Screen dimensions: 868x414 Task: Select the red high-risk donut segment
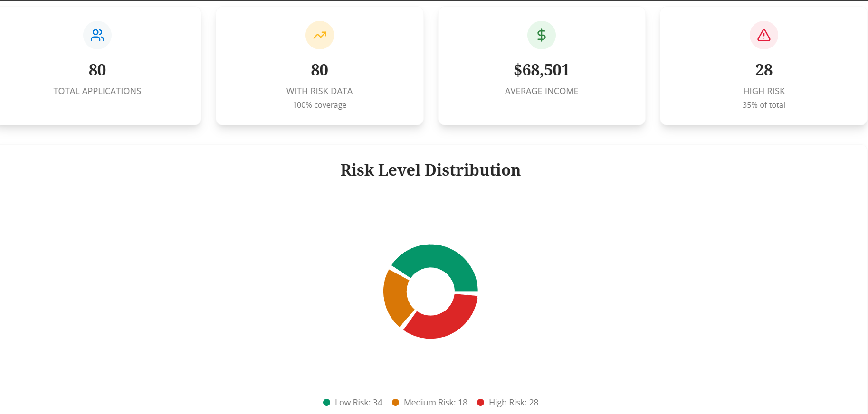pos(447,323)
